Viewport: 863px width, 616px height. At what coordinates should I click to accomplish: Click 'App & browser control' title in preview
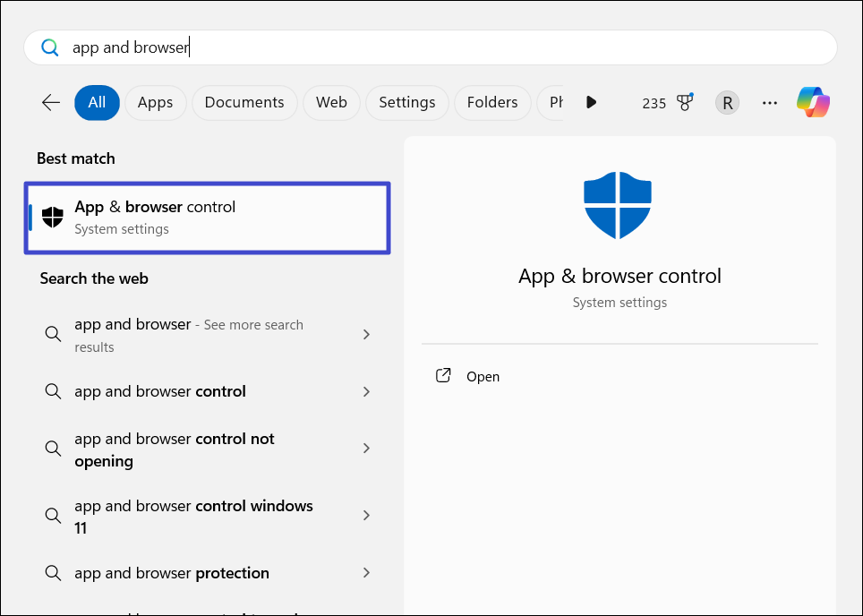619,277
